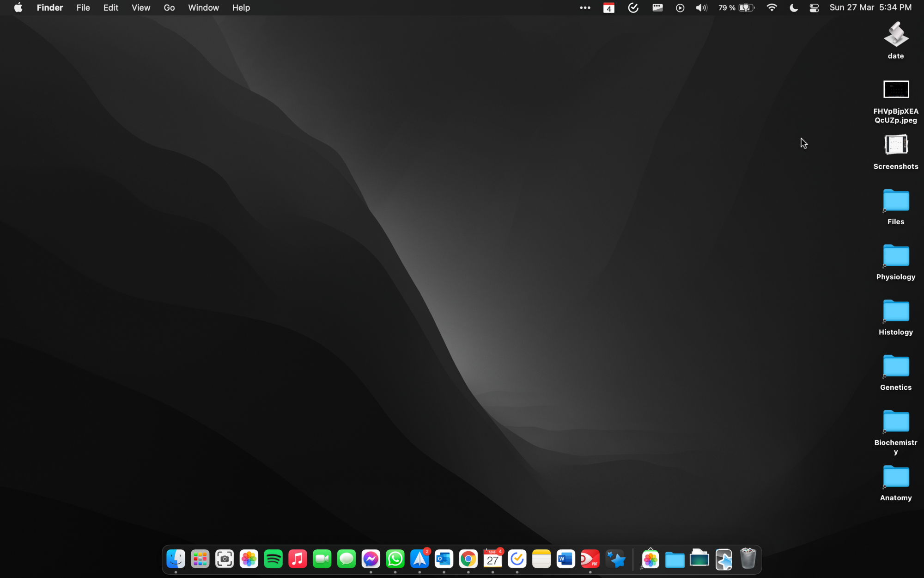The height and width of the screenshot is (578, 924).
Task: Open Google Chrome in the dock
Action: click(468, 559)
